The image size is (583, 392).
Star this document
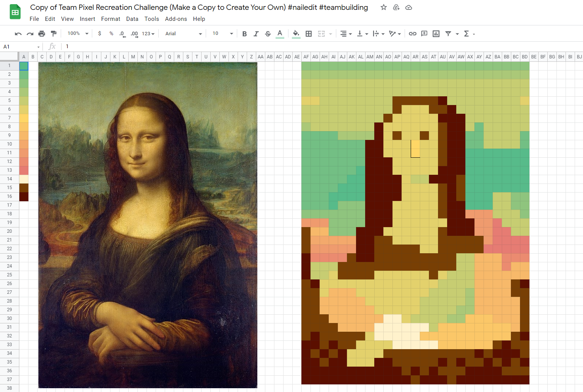384,7
